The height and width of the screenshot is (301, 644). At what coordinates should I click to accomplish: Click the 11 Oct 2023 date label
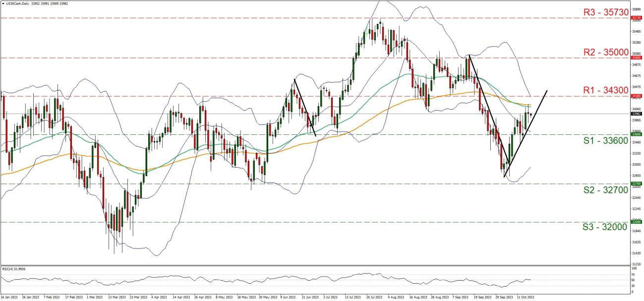point(527,298)
